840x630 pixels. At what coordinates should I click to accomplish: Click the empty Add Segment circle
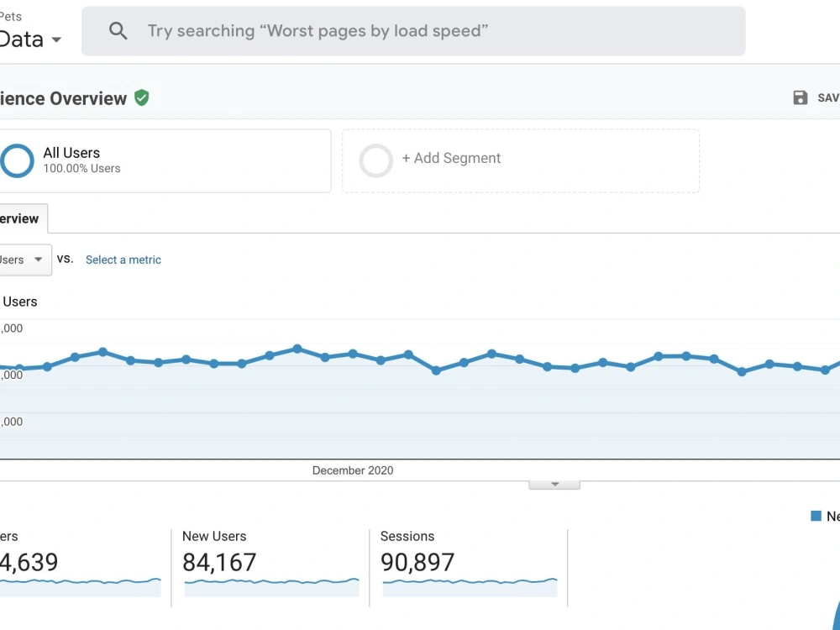(x=375, y=160)
